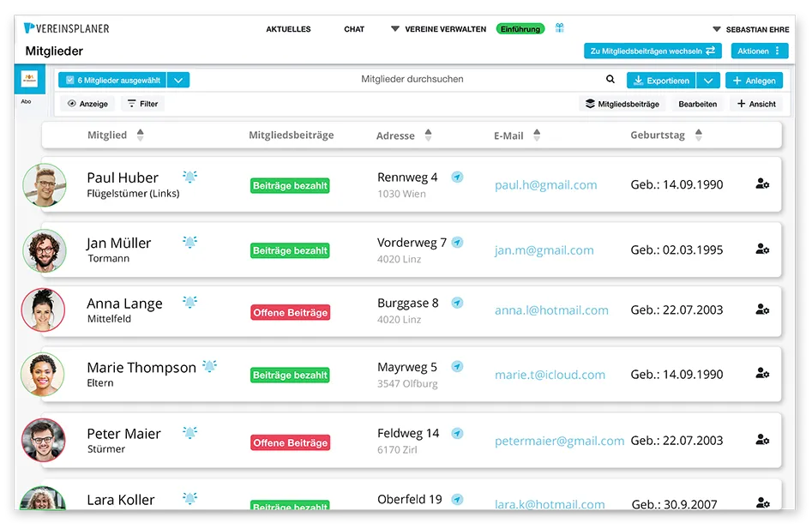Click Beiträge bezahlt badge for Marie Thompson
Image resolution: width=812 pixels, height=529 pixels.
[290, 376]
